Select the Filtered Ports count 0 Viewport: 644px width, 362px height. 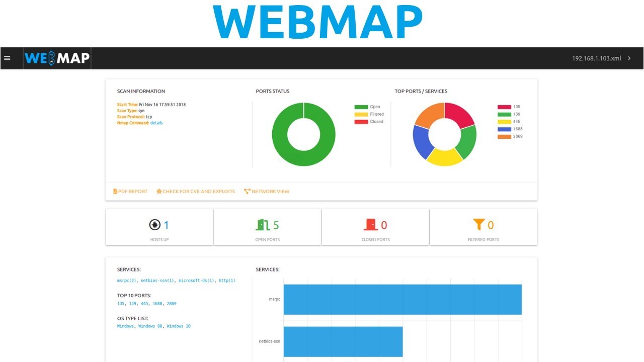491,225
